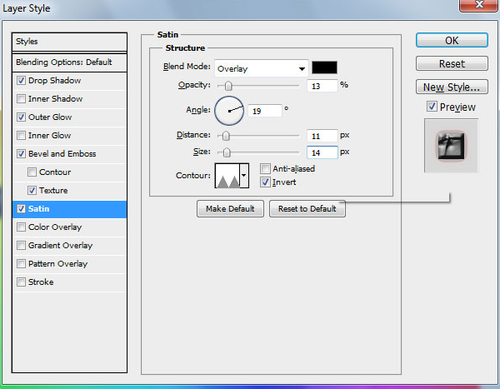Select the Gradient Overlay style label
This screenshot has width=500, height=389.
click(x=60, y=245)
